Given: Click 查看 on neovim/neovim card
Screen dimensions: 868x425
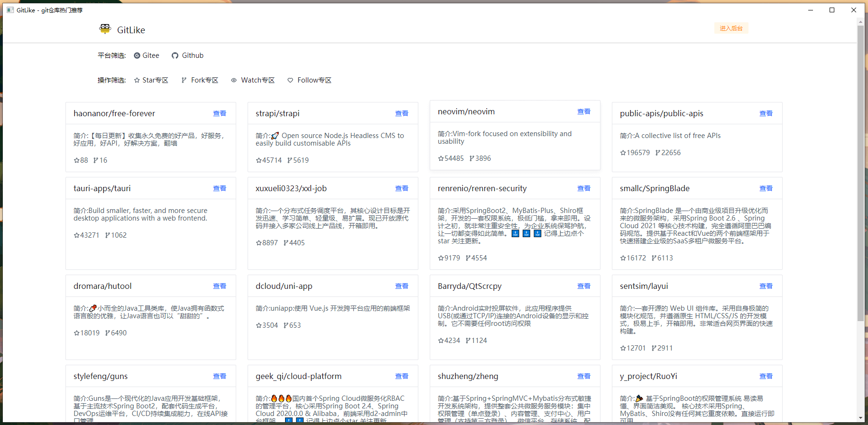Looking at the screenshot, I should (584, 111).
